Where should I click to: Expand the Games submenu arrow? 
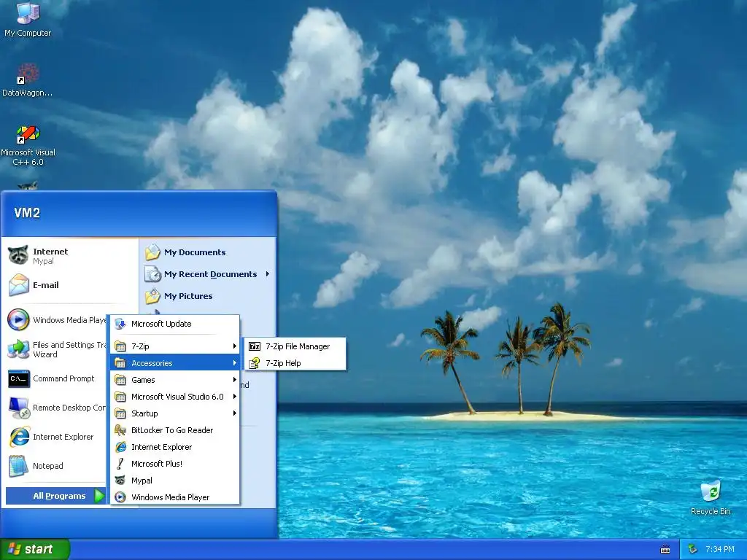point(234,379)
